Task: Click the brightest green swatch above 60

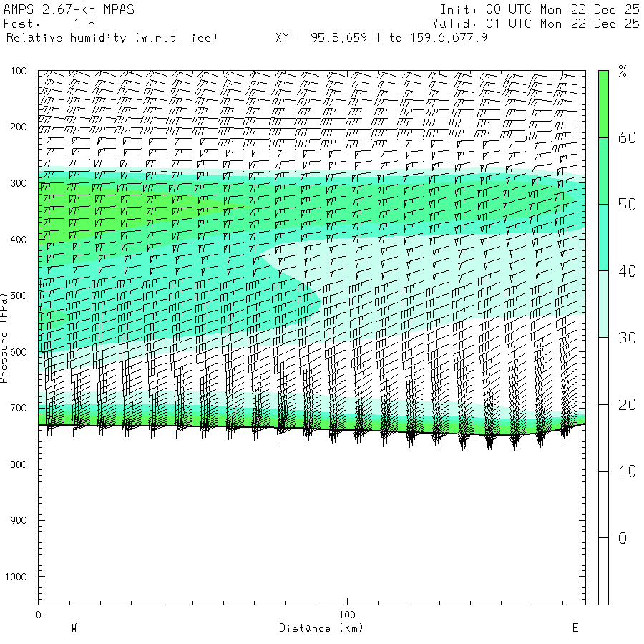Action: 603,104
